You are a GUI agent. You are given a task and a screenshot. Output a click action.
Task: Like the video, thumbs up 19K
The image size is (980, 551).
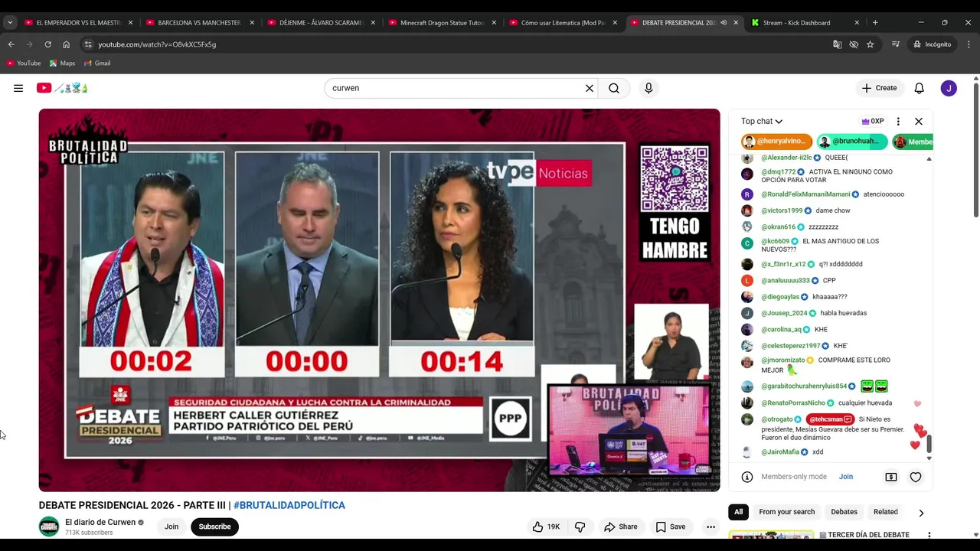point(546,527)
